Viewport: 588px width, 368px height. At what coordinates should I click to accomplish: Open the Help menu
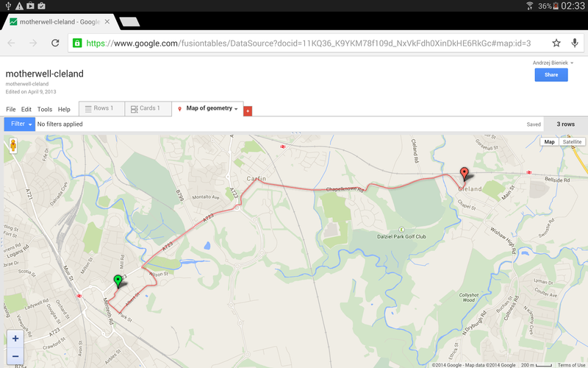pos(64,109)
